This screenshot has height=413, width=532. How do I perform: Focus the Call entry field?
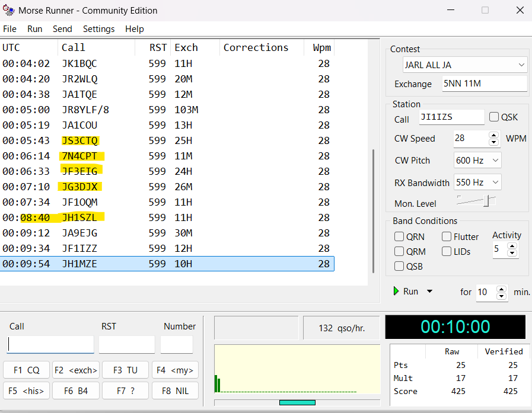[x=50, y=344]
